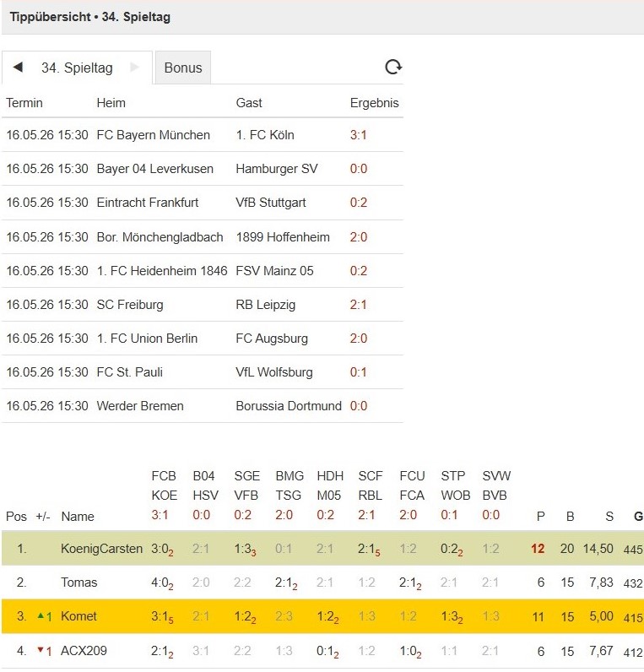
Task: Select the FC Bayern München vs Köln row
Action: point(203,135)
